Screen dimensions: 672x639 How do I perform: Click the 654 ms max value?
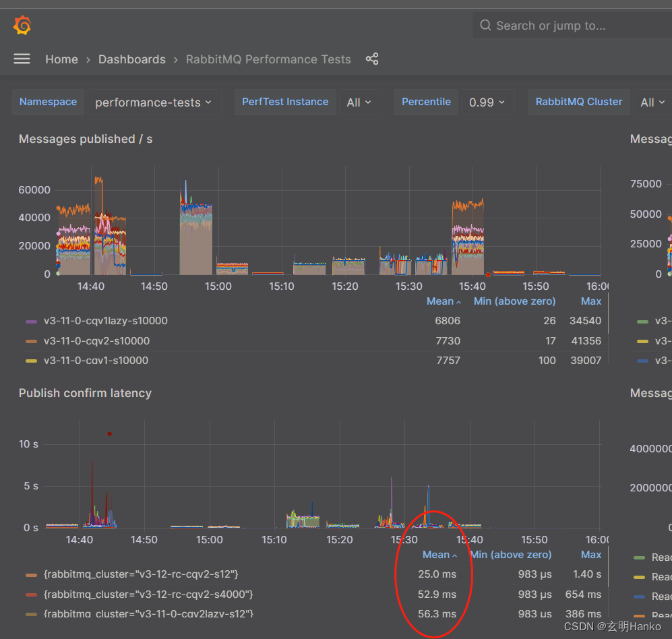[x=583, y=595]
